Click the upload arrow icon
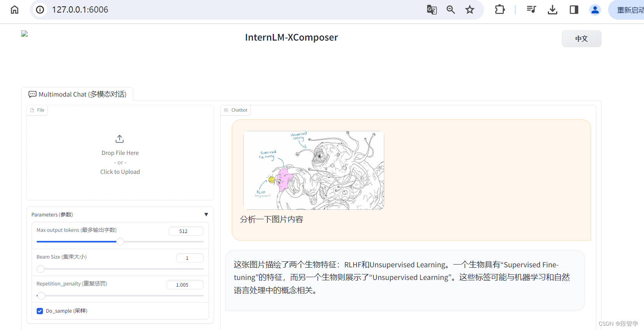The width and height of the screenshot is (644, 330). (120, 139)
